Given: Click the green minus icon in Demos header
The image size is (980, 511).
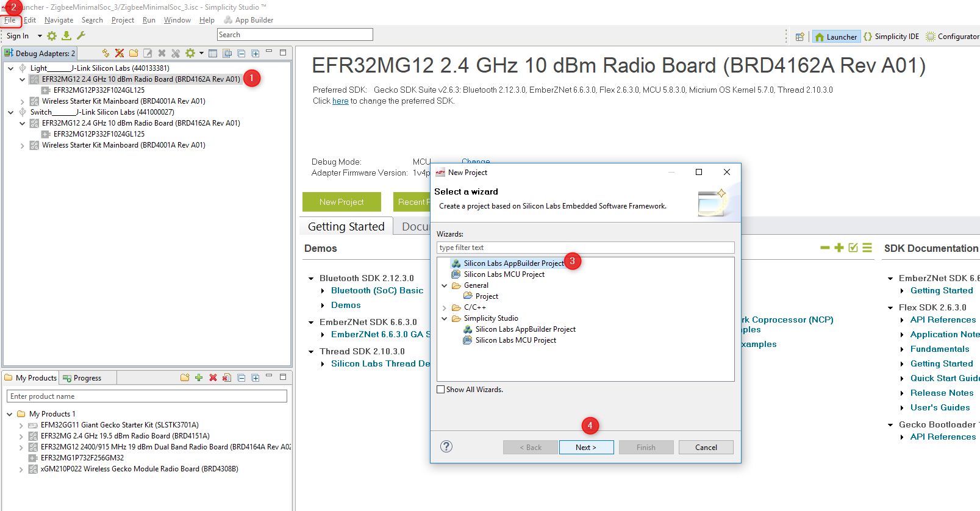Looking at the screenshot, I should (x=825, y=248).
